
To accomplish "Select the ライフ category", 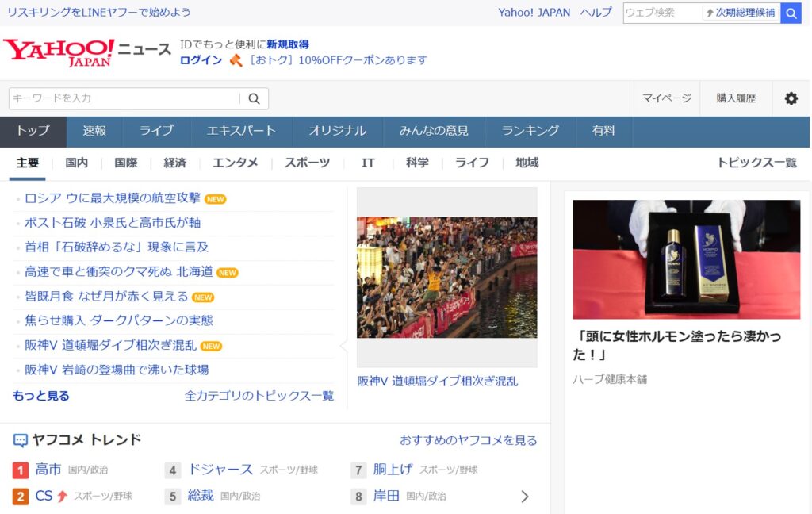I will [x=472, y=163].
